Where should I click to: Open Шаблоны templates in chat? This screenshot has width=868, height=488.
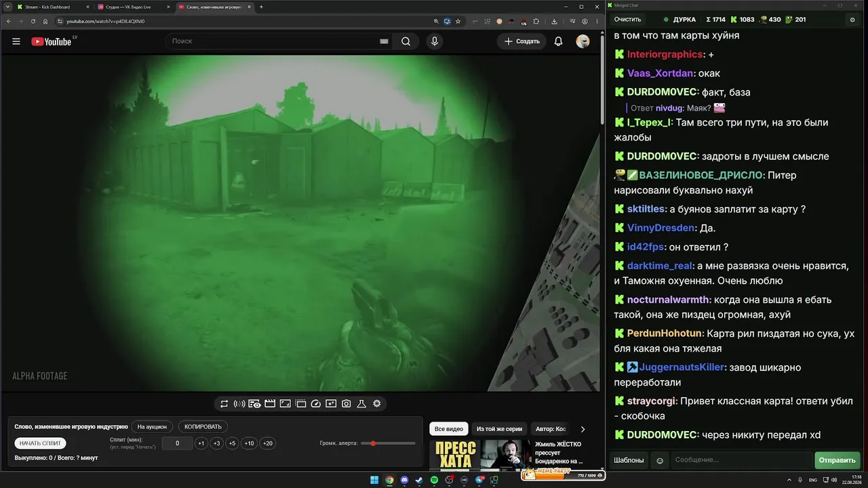[629, 460]
